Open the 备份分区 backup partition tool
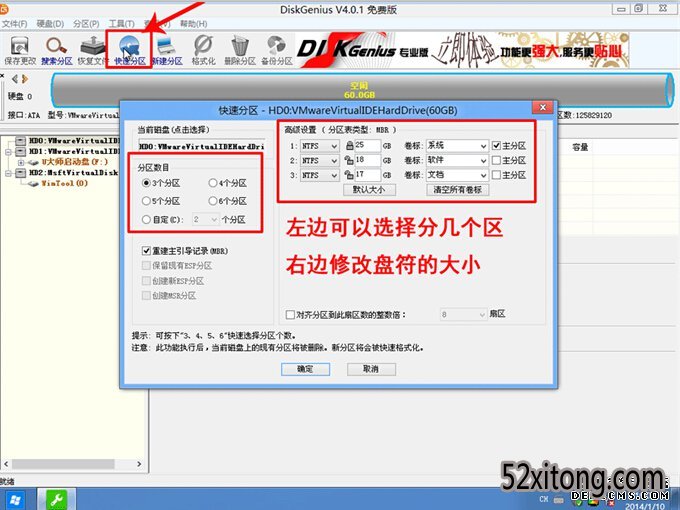Image resolution: width=680 pixels, height=510 pixels. (277, 51)
